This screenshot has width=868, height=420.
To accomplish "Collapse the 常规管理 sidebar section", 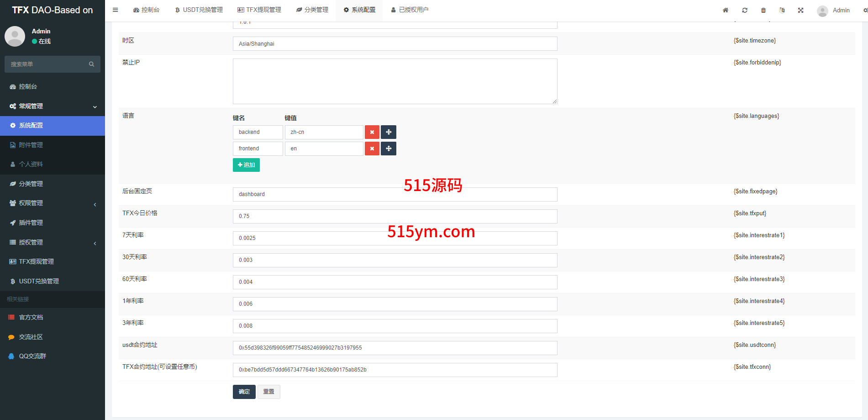I will (52, 106).
